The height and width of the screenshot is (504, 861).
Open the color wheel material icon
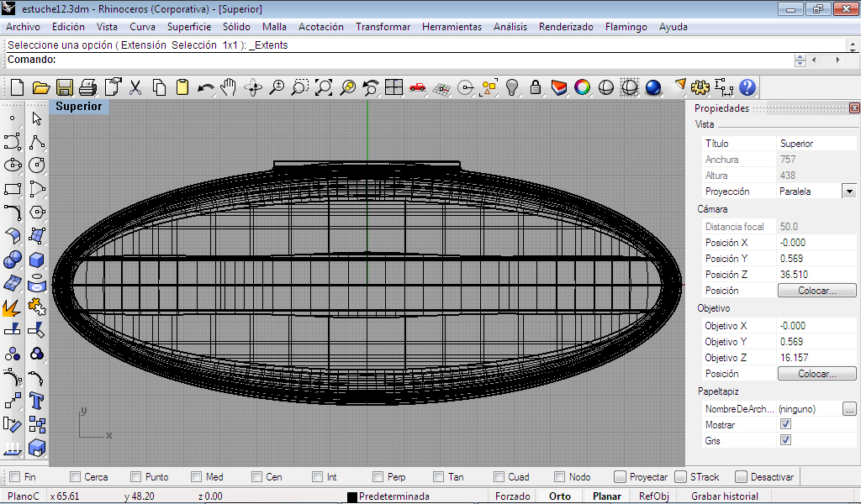point(582,87)
